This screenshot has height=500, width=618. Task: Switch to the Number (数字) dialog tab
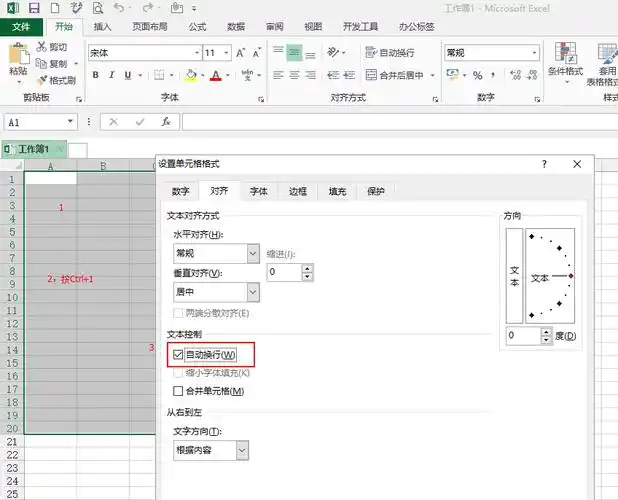181,191
